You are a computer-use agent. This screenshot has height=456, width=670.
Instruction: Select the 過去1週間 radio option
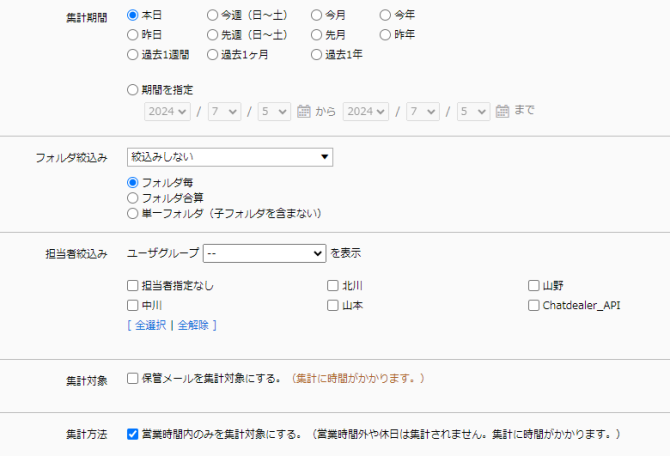click(133, 54)
